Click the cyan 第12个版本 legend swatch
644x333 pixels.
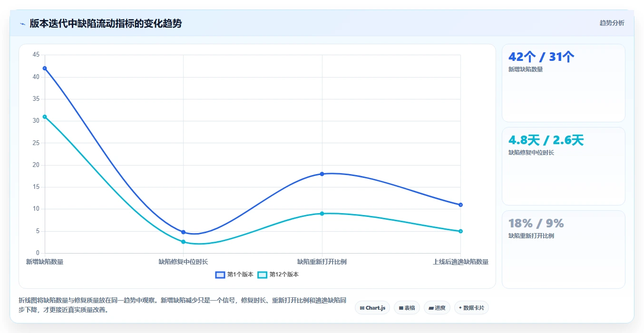(x=263, y=274)
